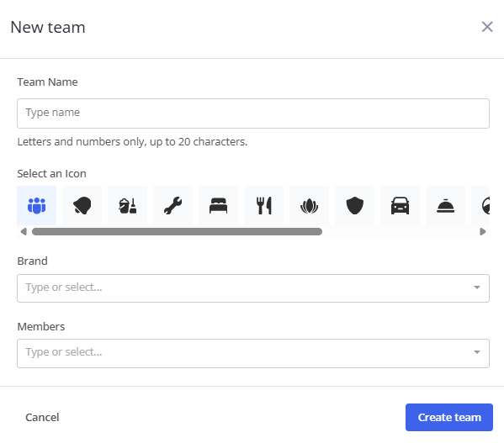This screenshot has width=504, height=443.
Task: Expand the Members dropdown arrow
Action: (x=477, y=352)
